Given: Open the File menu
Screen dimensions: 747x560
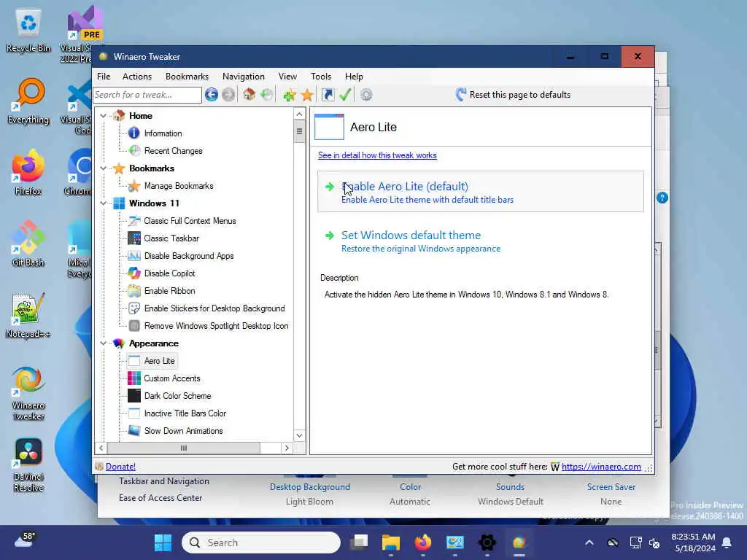Looking at the screenshot, I should pos(104,76).
